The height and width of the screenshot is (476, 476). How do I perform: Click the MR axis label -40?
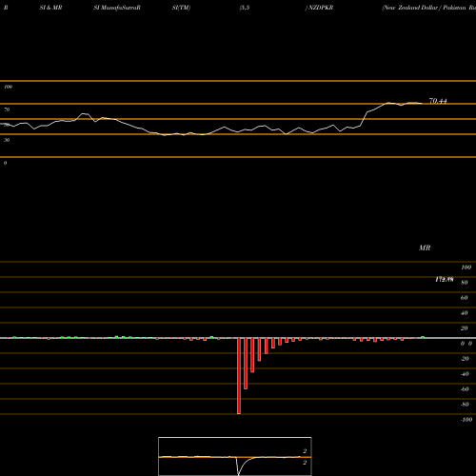pyautogui.click(x=465, y=374)
